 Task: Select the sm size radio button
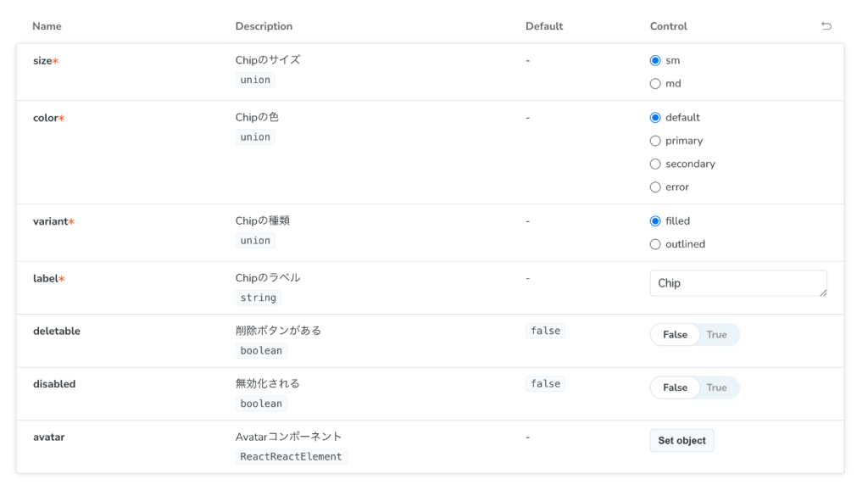(655, 61)
